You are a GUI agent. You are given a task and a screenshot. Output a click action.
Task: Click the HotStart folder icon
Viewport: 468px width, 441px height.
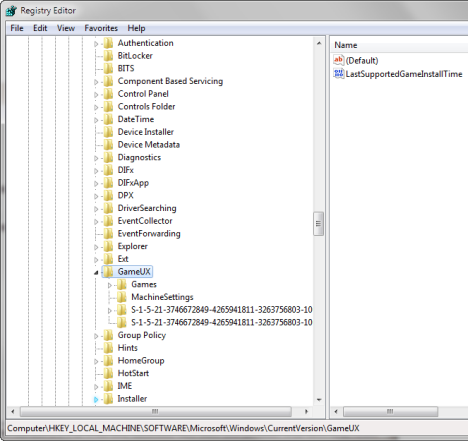pyautogui.click(x=108, y=373)
